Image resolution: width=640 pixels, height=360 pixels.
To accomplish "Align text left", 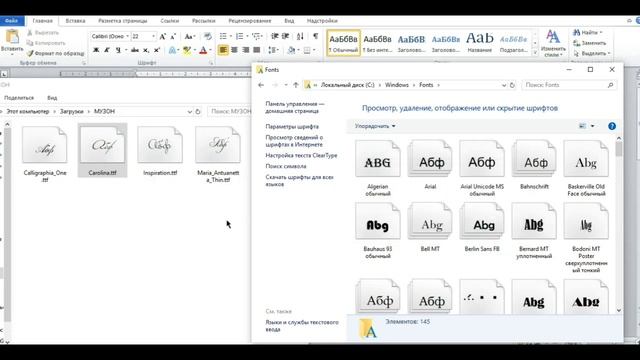I will click(x=223, y=50).
